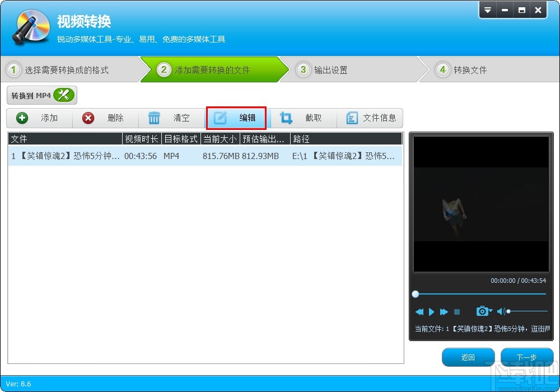Open the Crop/Trim (截取) tool
This screenshot has width=560, height=392.
click(304, 118)
